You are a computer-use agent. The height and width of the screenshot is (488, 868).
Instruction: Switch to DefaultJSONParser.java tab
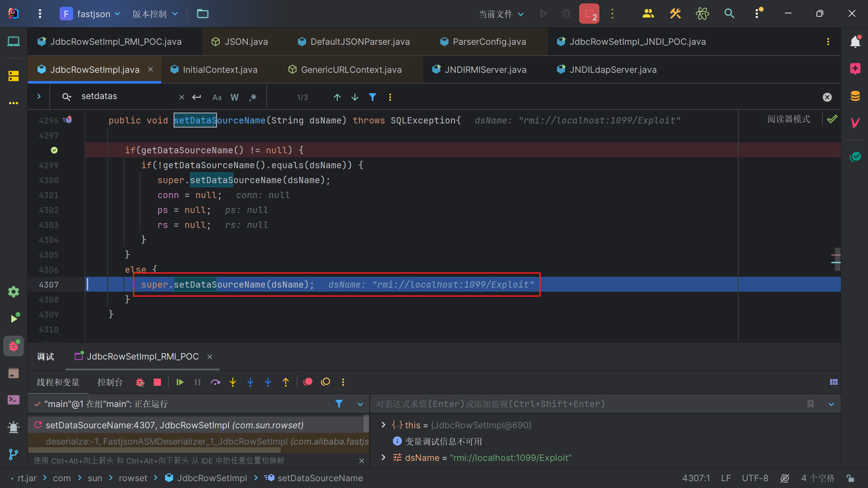354,42
